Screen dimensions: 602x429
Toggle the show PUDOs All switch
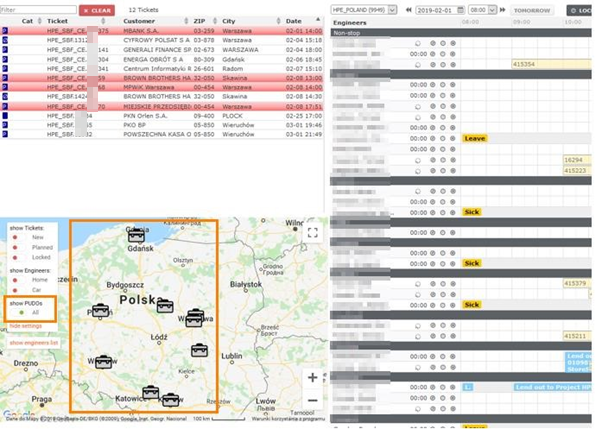[22, 313]
